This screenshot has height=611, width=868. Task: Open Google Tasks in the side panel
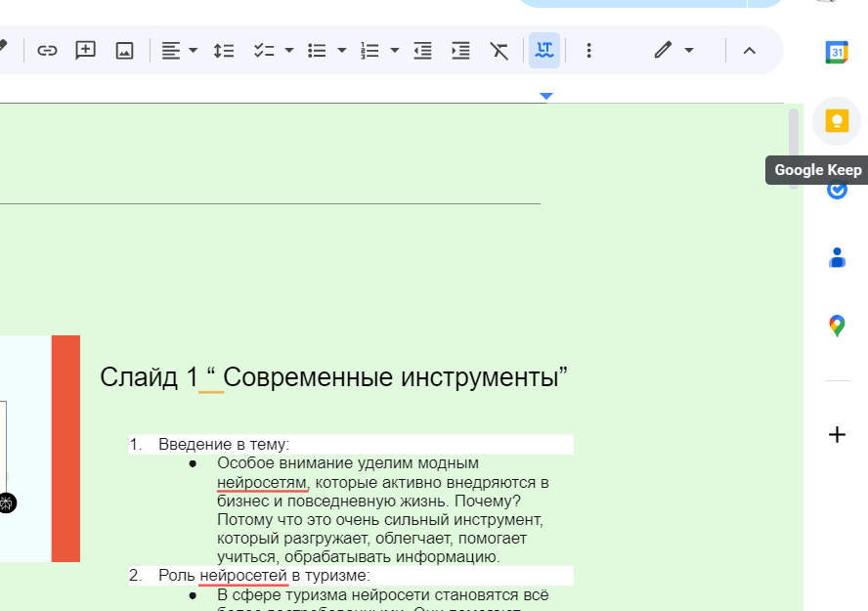(837, 189)
